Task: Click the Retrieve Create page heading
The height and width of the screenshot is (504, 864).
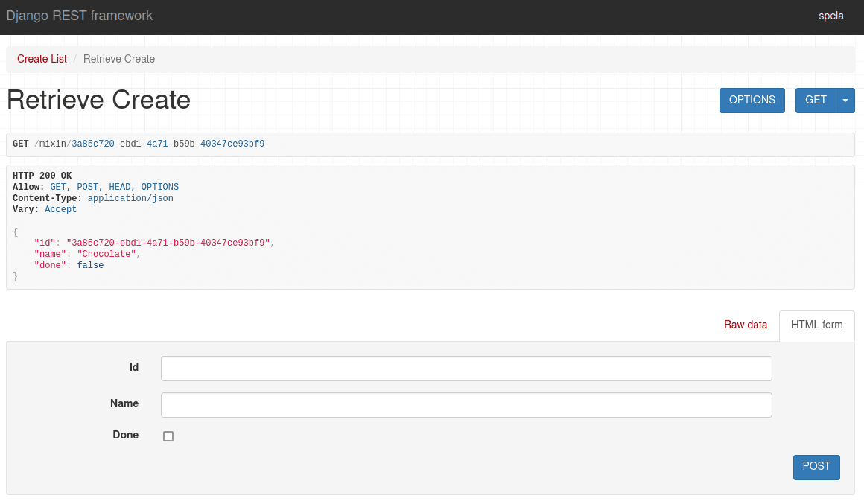Action: pos(98,100)
